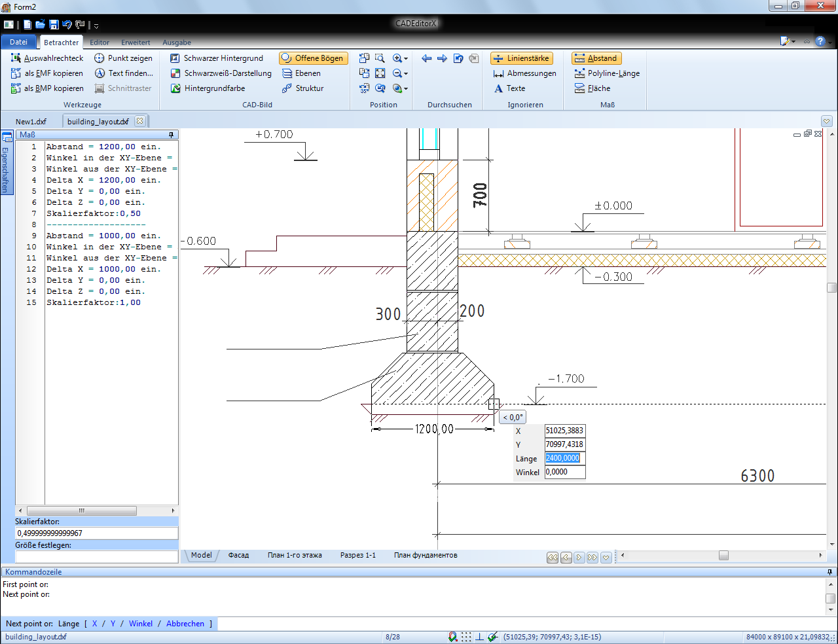Click the Auswahlrechteck selection tool
The height and width of the screenshot is (644, 838).
click(x=47, y=58)
